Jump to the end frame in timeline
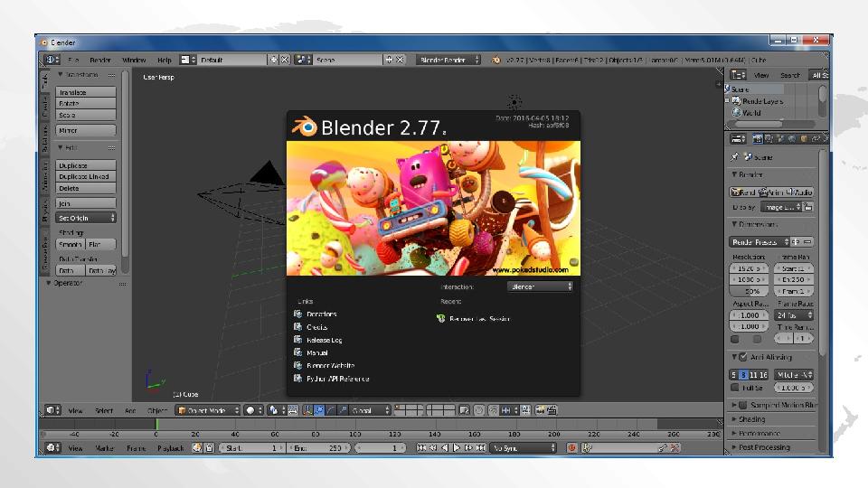Viewport: 868px width, 488px height. (480, 447)
